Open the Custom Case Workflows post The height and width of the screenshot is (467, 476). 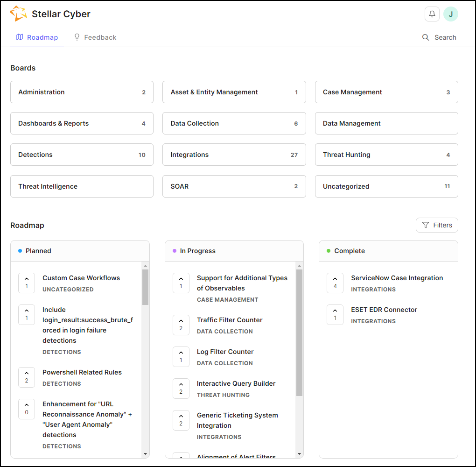coord(81,278)
